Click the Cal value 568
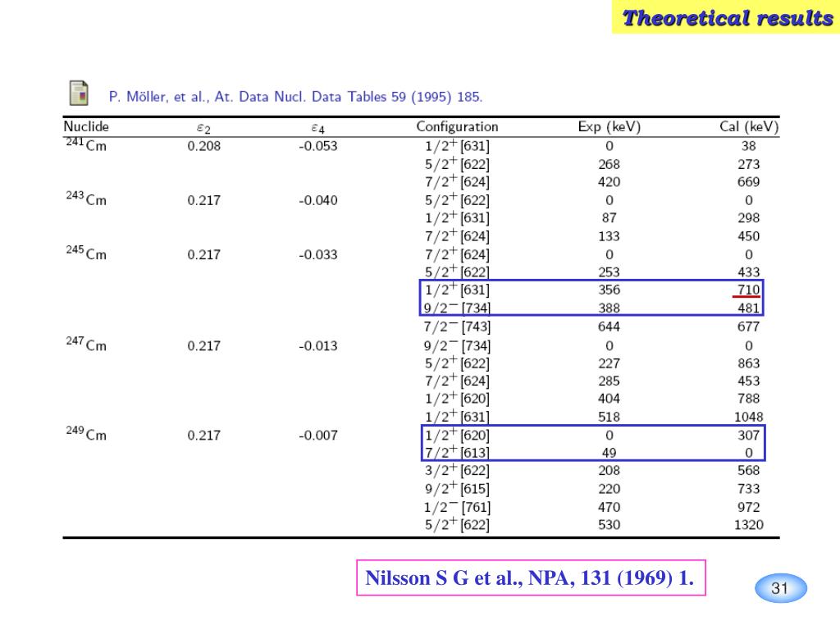This screenshot has height=630, width=840. coord(748,470)
